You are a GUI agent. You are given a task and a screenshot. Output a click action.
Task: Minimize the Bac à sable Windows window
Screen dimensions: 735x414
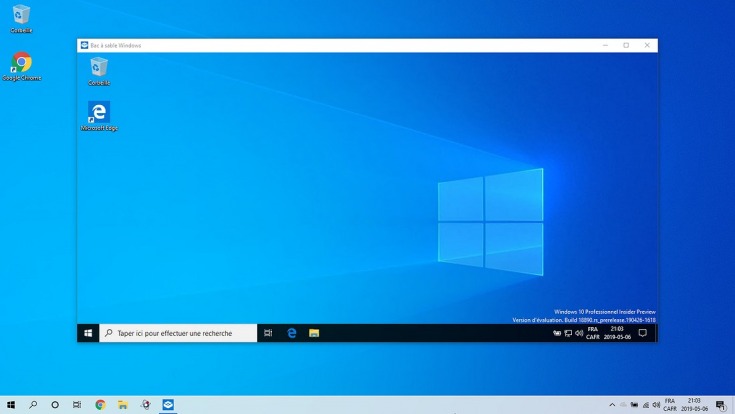tap(605, 45)
